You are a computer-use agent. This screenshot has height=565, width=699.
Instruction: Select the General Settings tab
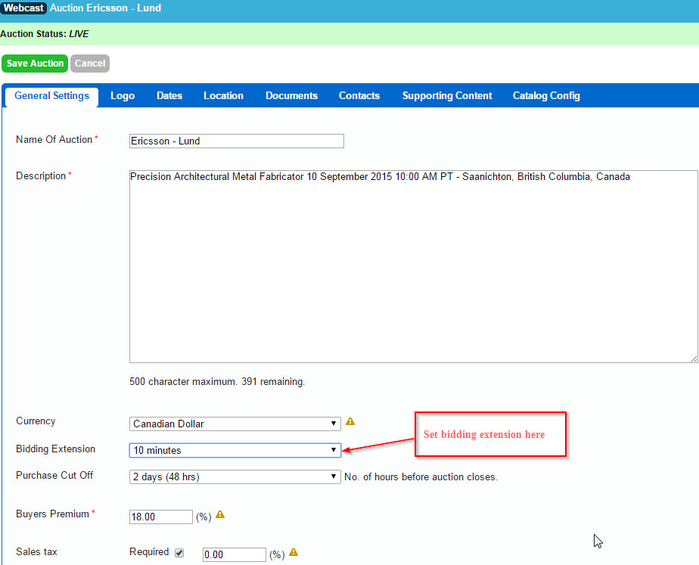coord(52,96)
